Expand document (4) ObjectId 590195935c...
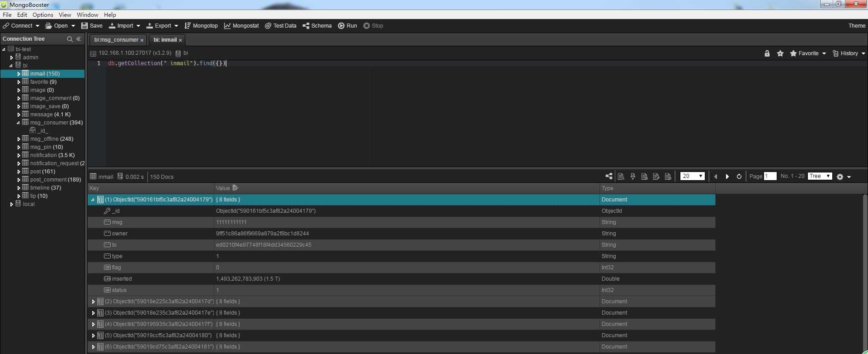Screen dimensions: 868x354 click(93, 324)
